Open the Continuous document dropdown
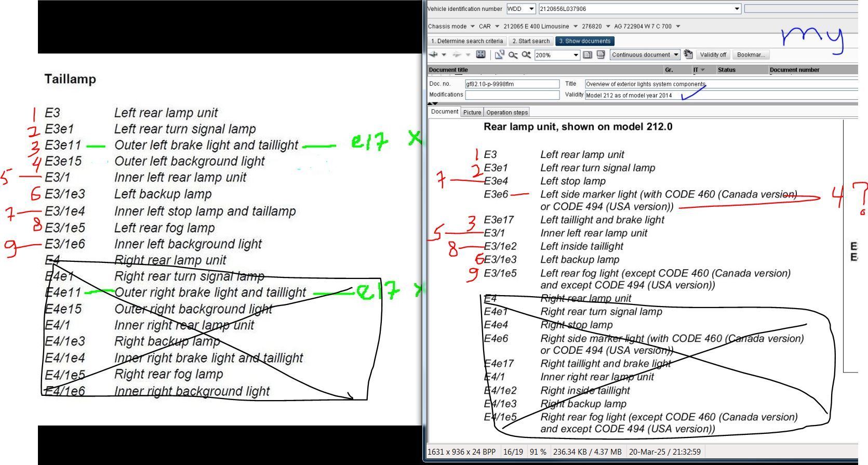This screenshot has height=465, width=868. pyautogui.click(x=676, y=55)
